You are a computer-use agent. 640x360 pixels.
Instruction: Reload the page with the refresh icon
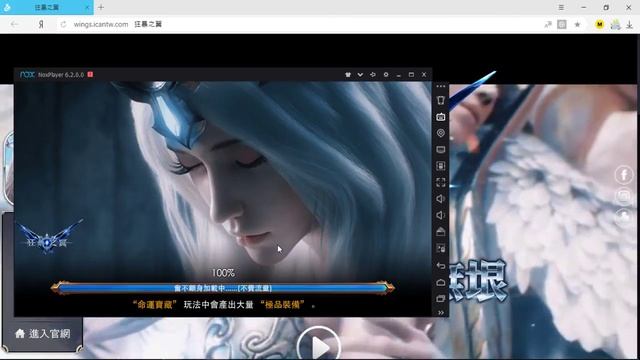click(x=63, y=24)
